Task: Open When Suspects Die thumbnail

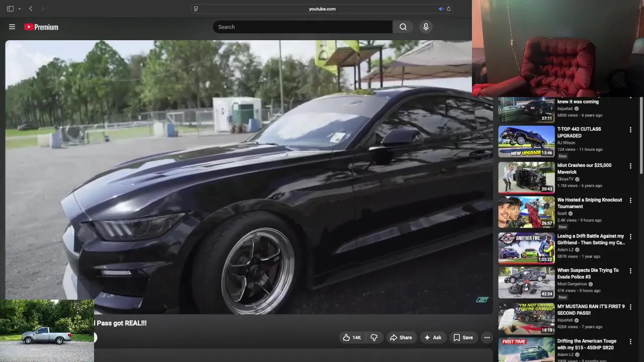Action: [526, 282]
